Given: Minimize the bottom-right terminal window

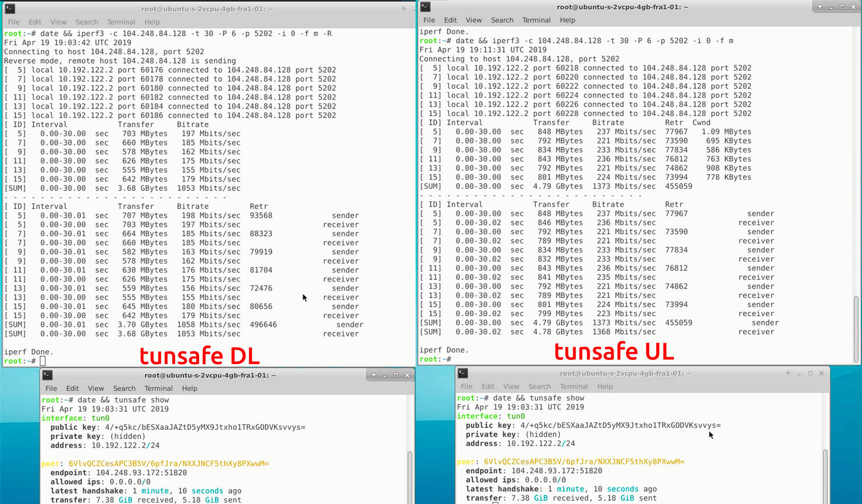Looking at the screenshot, I should pos(799,373).
